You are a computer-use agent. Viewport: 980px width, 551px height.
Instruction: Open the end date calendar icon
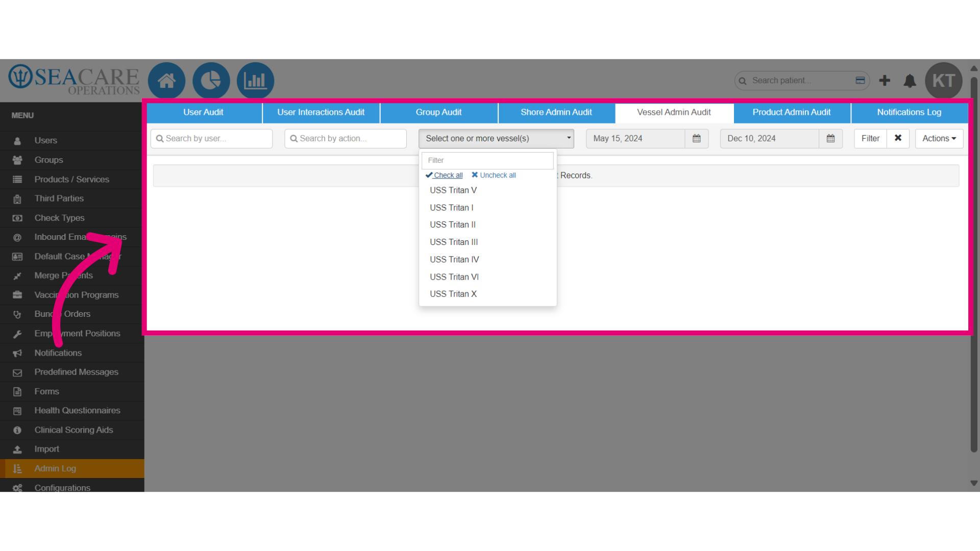click(x=830, y=138)
